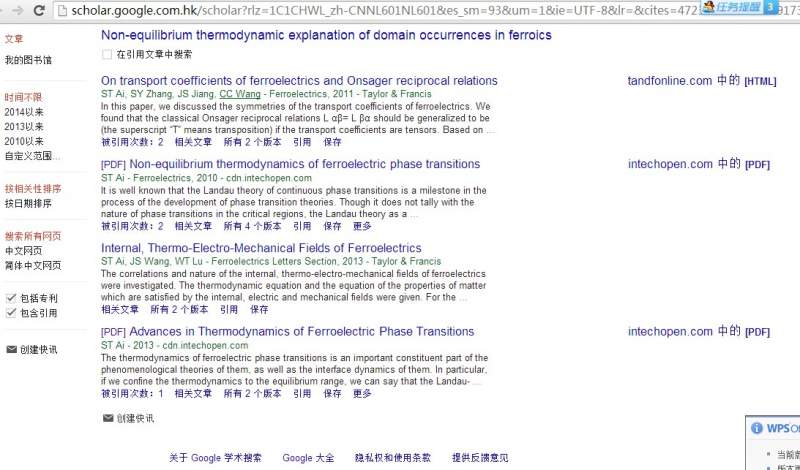Viewport: 800px width, 470px height.
Task: Open 所有 4 个版本 link
Action: pyautogui.click(x=253, y=226)
